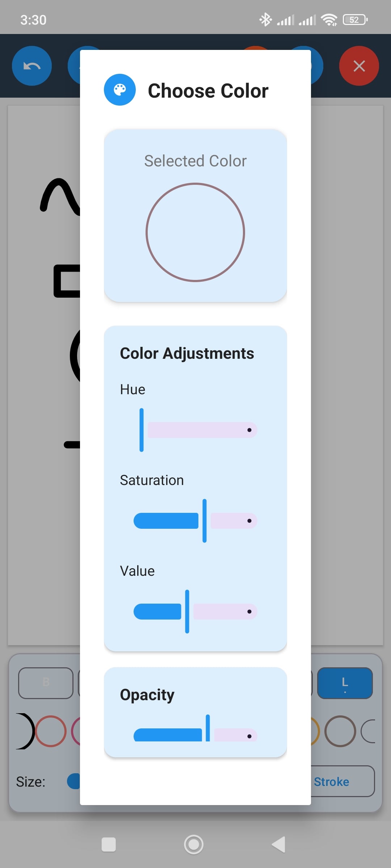The width and height of the screenshot is (391, 868).
Task: Tap the Value slider handle
Action: point(187,612)
